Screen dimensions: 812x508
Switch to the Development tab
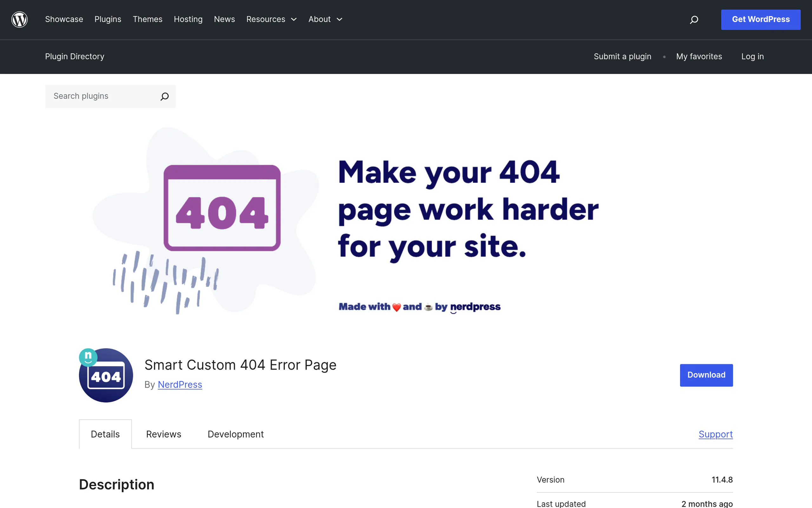click(x=236, y=434)
